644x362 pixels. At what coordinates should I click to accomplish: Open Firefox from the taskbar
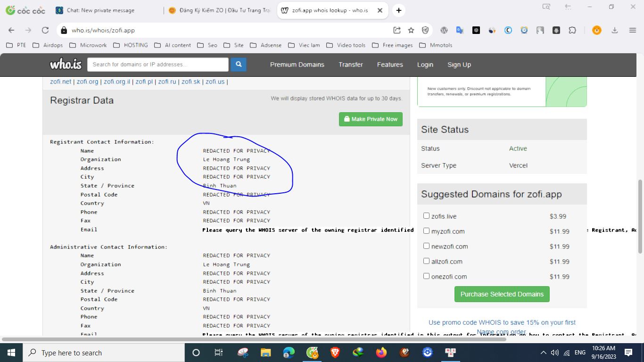(381, 353)
